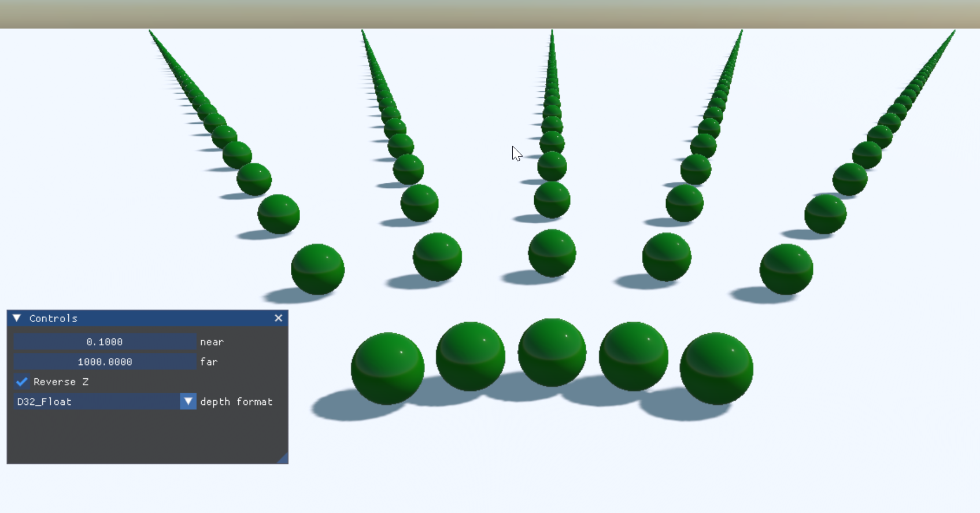This screenshot has width=980, height=513.
Task: Click the fourth front-row sphere from left
Action: pyautogui.click(x=634, y=356)
